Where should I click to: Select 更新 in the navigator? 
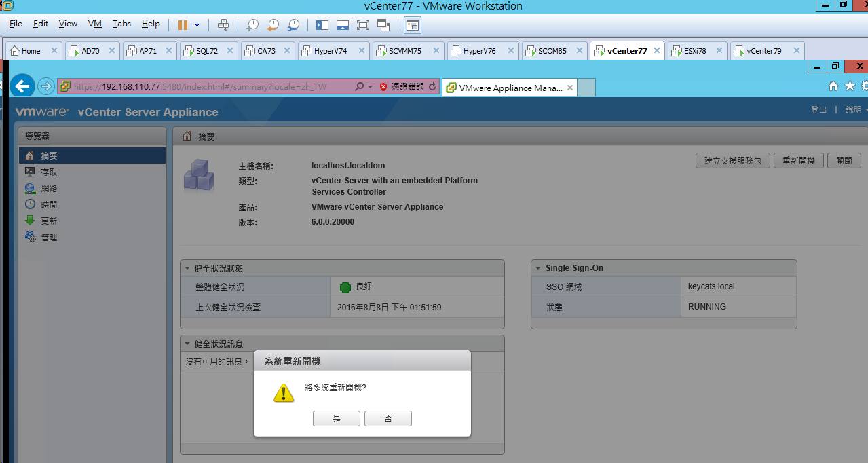[x=92, y=221]
